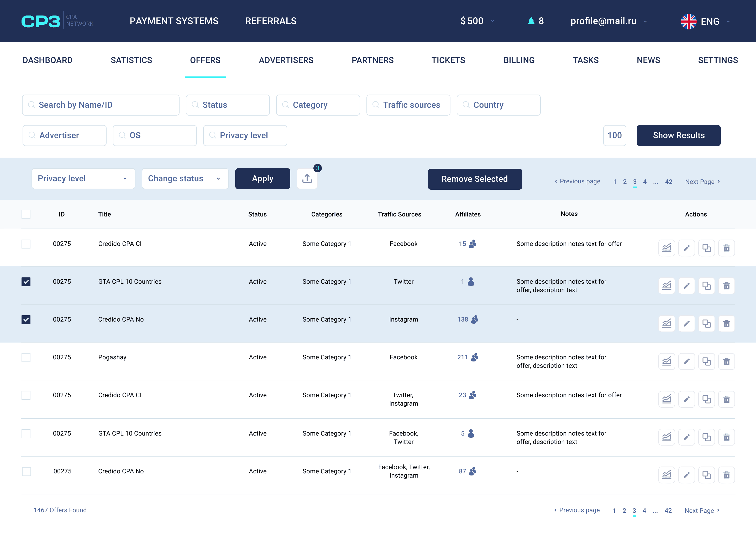Edit the GTA CPL 10 Countries Twitter offer

[686, 286]
